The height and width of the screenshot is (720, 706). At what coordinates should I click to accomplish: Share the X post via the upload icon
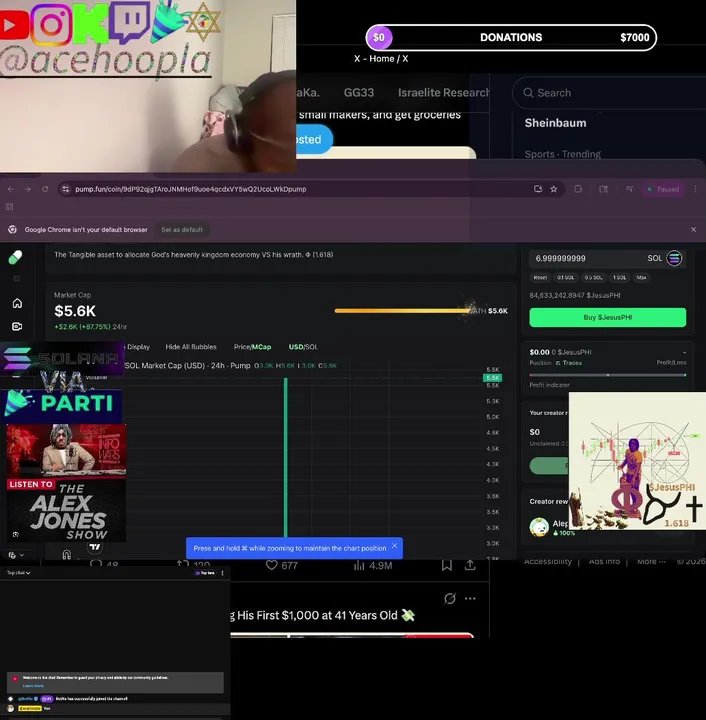(470, 565)
